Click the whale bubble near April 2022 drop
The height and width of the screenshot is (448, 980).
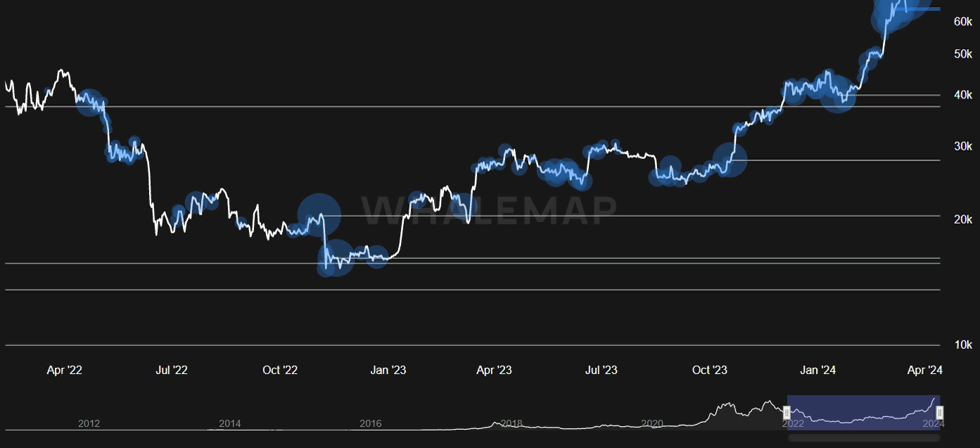pyautogui.click(x=89, y=103)
